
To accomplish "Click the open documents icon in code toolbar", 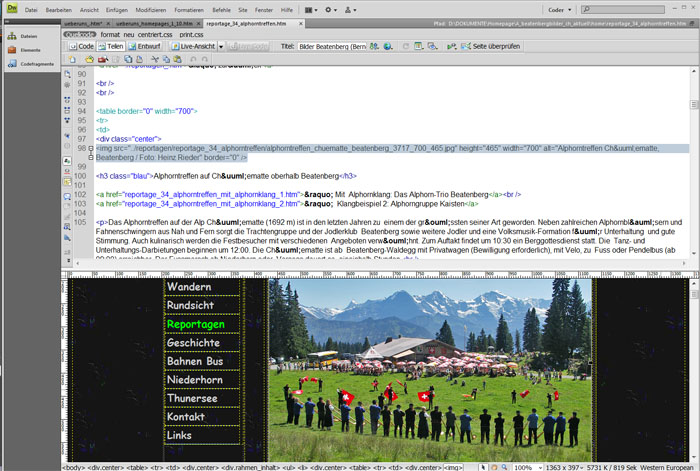I will (x=67, y=74).
